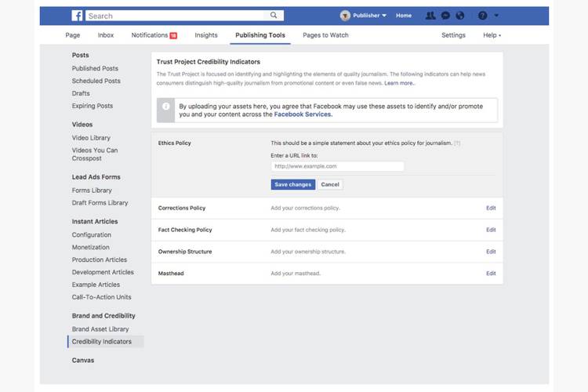Open the Messenger messages icon
Image resolution: width=588 pixels, height=392 pixels.
pos(445,16)
